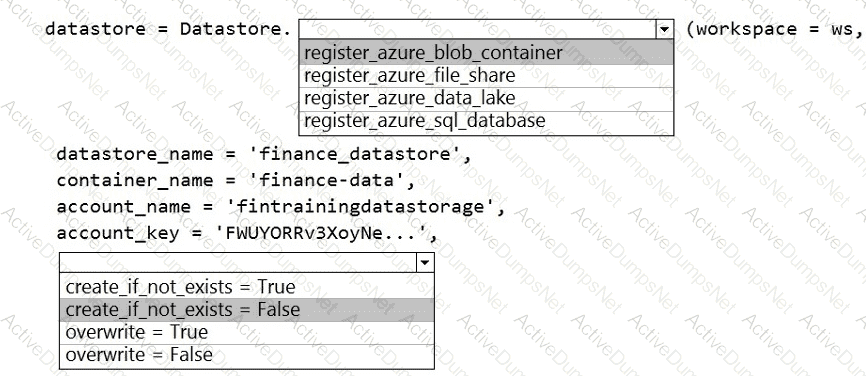Choose create_if_not_exists = True
This screenshot has width=866, height=376.
coord(246,287)
